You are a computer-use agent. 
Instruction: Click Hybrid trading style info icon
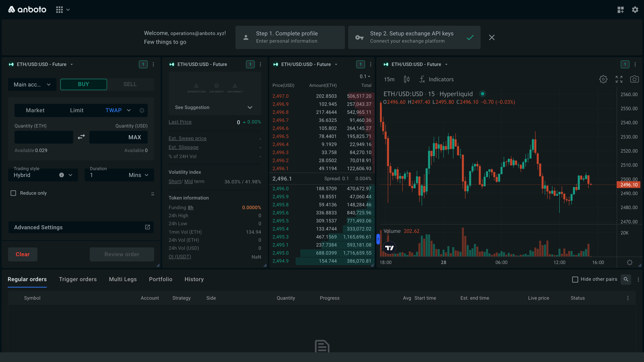(x=62, y=175)
